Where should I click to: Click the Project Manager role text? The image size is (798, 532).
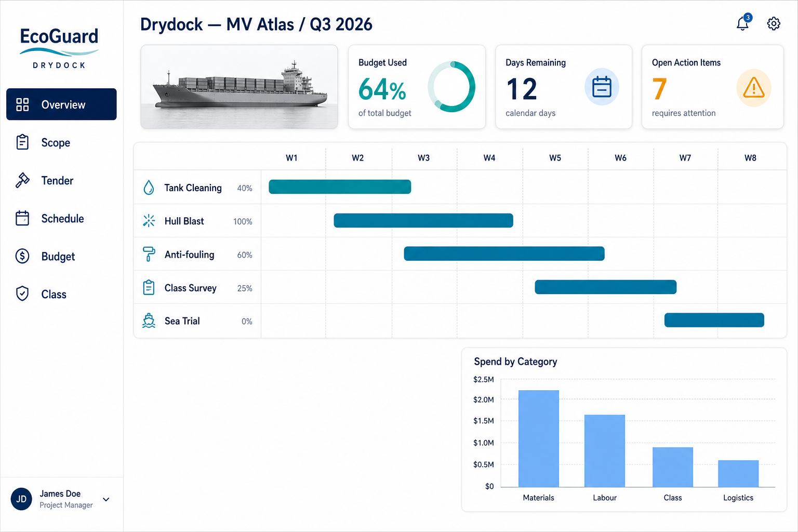click(66, 505)
